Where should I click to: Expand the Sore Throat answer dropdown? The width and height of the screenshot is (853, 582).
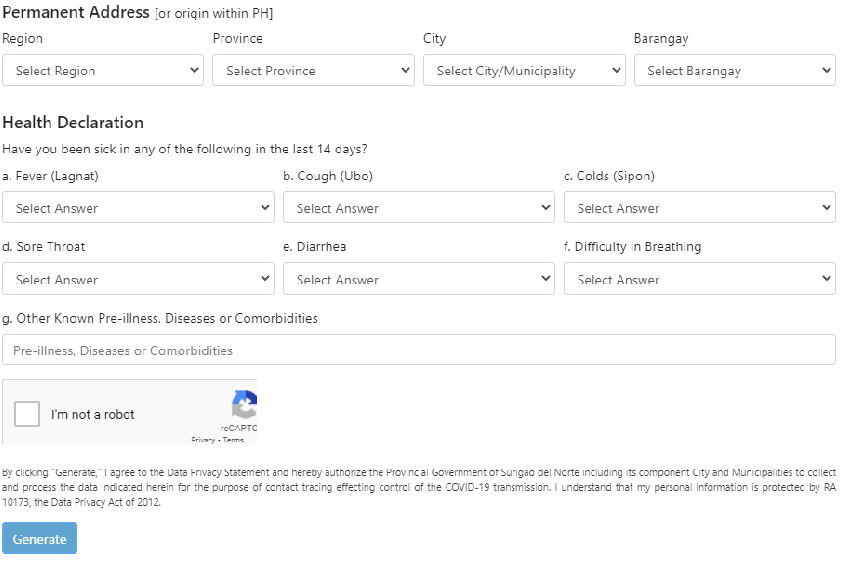tap(138, 279)
